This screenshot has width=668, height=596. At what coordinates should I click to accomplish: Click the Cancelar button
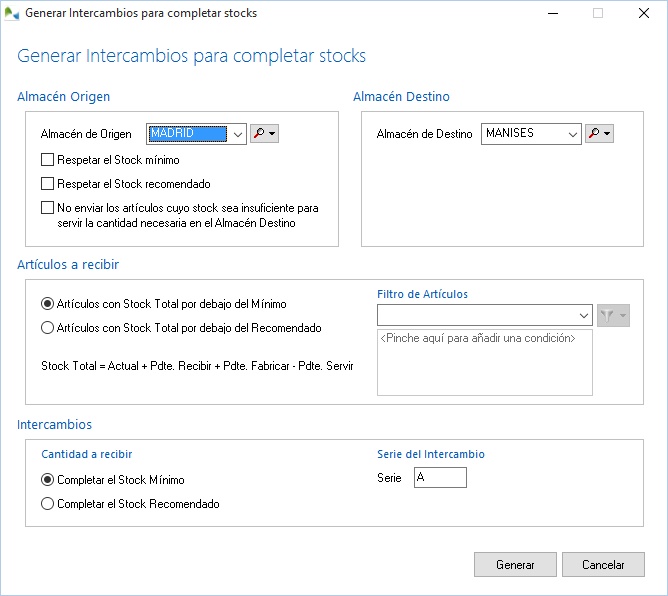click(603, 565)
